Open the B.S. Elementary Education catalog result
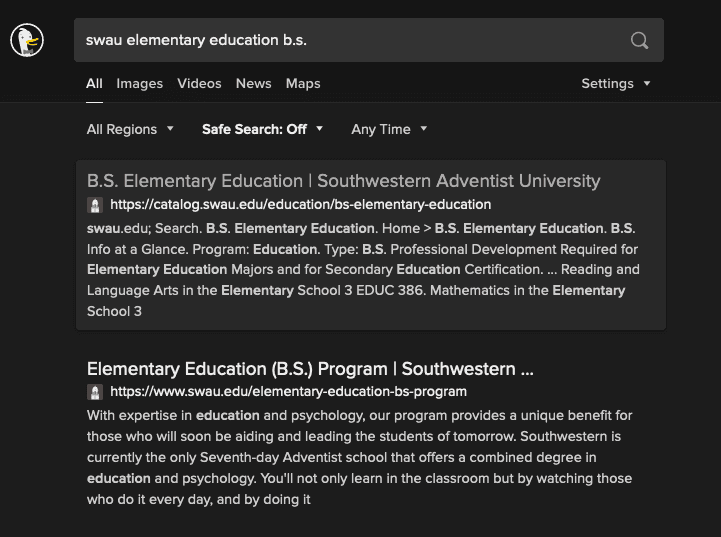 (x=343, y=181)
